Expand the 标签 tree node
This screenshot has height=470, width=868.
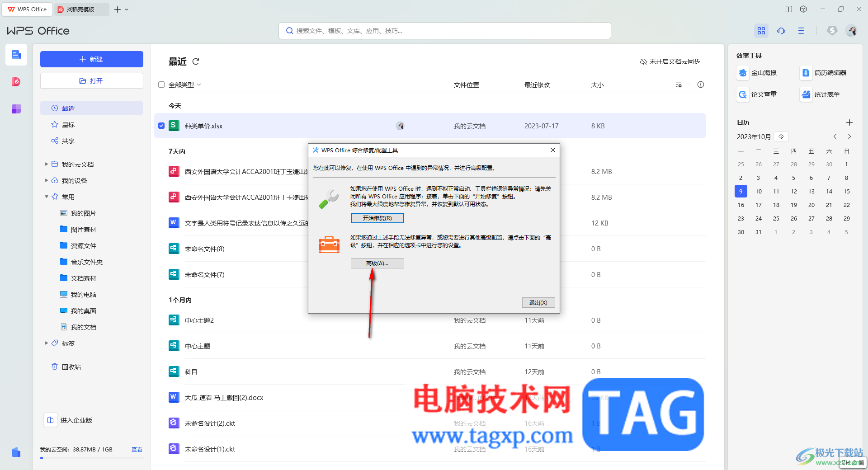pyautogui.click(x=46, y=343)
